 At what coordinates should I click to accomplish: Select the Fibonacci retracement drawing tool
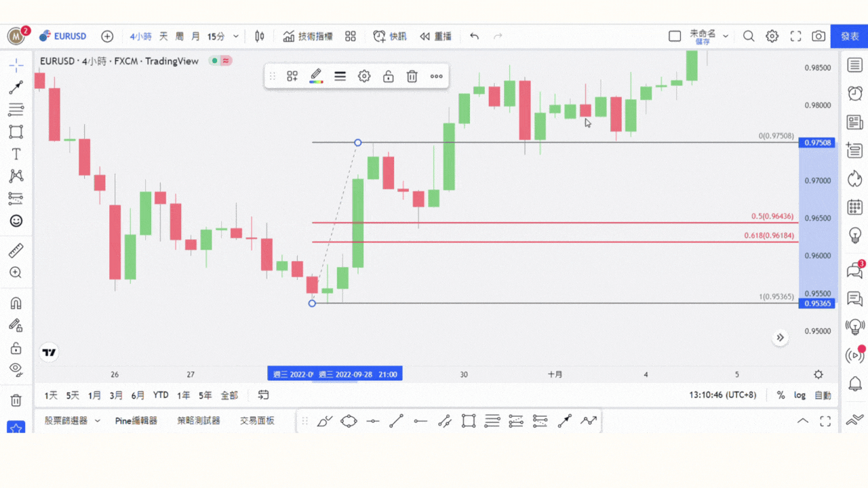click(x=16, y=109)
